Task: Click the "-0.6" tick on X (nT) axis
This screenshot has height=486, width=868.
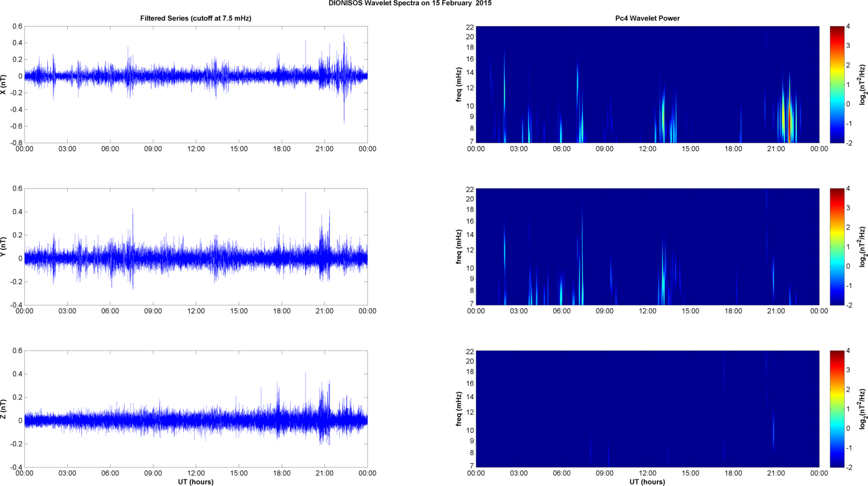Action: point(16,126)
